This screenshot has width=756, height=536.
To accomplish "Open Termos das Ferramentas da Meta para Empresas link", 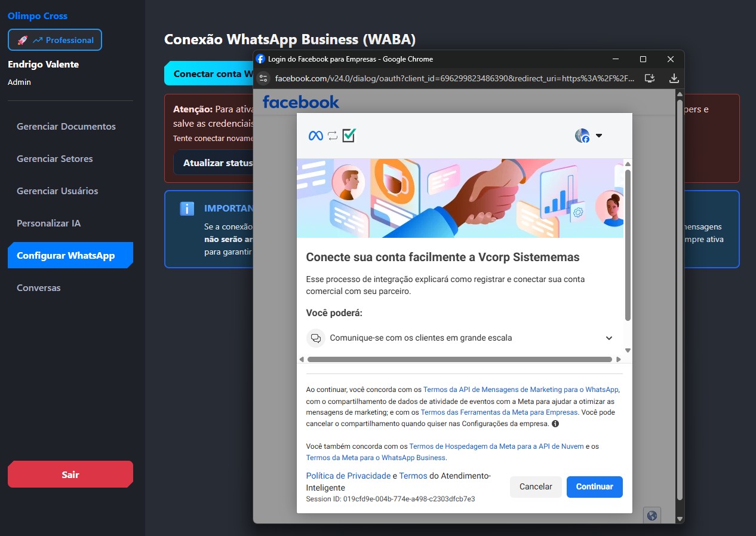I will coord(499,412).
